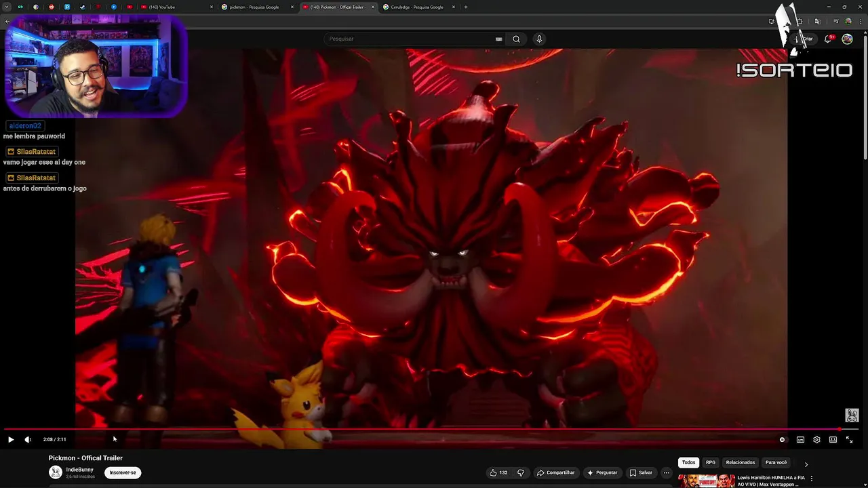The height and width of the screenshot is (488, 868).
Task: Open the pinned Reddit tab
Action: 52,7
